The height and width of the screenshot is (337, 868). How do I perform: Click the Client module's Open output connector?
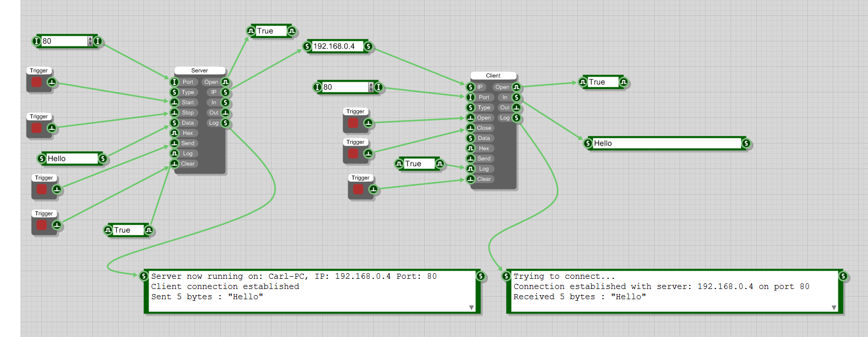click(516, 87)
